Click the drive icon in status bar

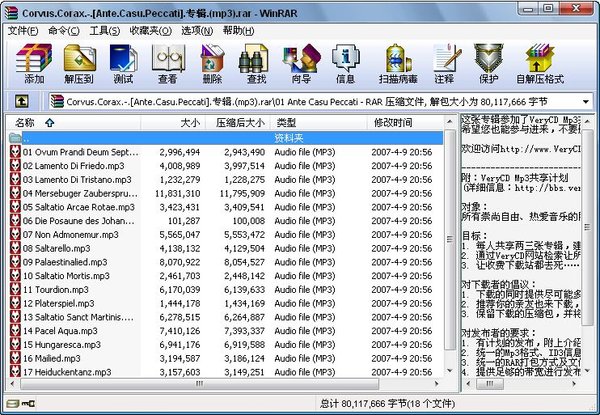point(13,403)
